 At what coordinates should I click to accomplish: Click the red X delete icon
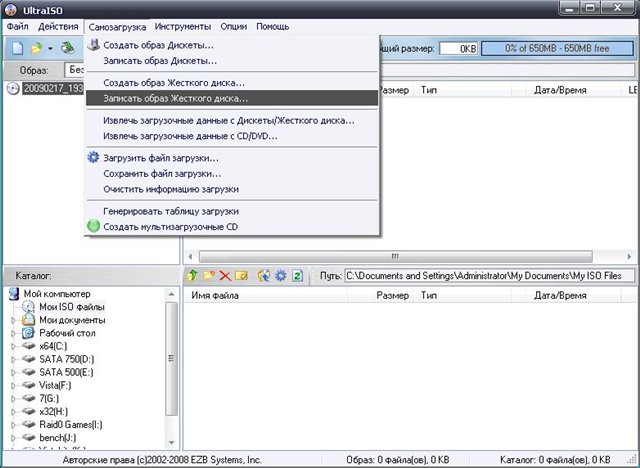coord(225,276)
